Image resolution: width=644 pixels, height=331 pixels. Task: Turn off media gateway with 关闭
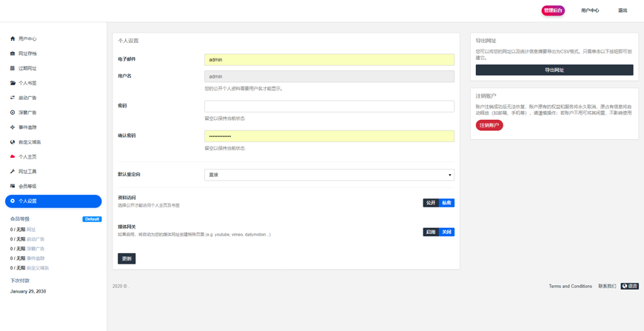click(446, 232)
